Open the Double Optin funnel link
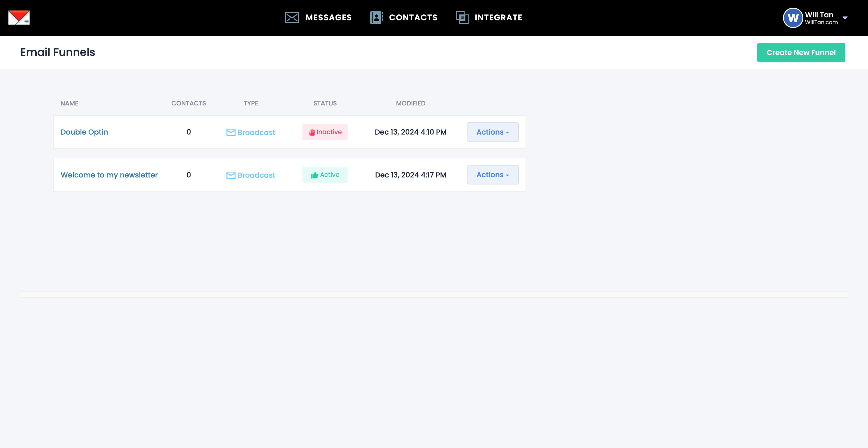Viewport: 868px width, 448px height. (x=84, y=132)
